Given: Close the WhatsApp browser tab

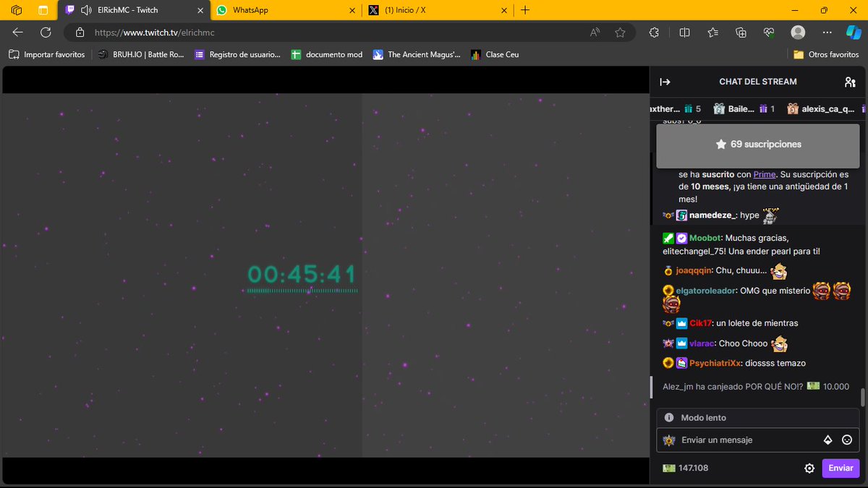Looking at the screenshot, I should coord(352,10).
